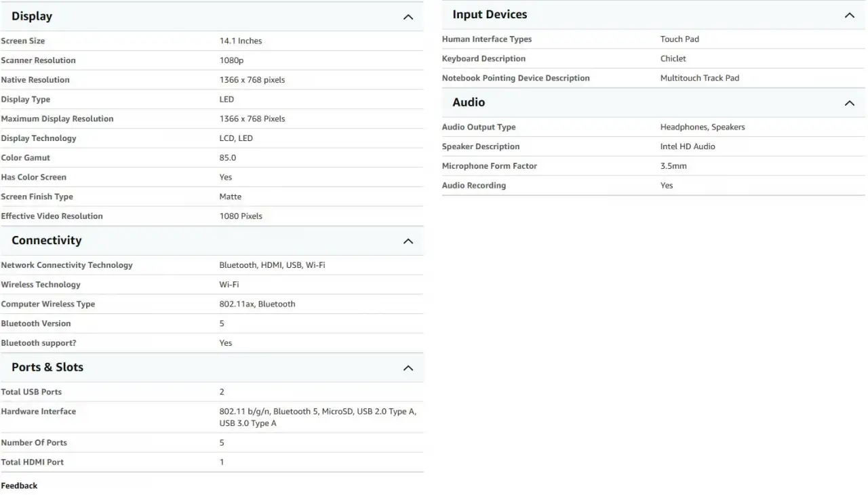Click the Ports & Slots heading
The height and width of the screenshot is (495, 868).
click(47, 367)
